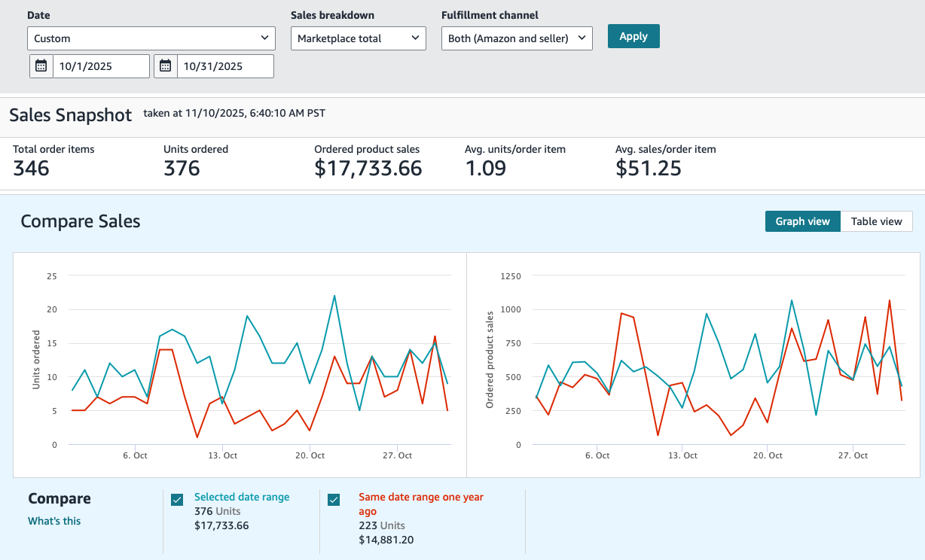The image size is (925, 560).
Task: Click the red line peak on sales chart
Action: 890,300
